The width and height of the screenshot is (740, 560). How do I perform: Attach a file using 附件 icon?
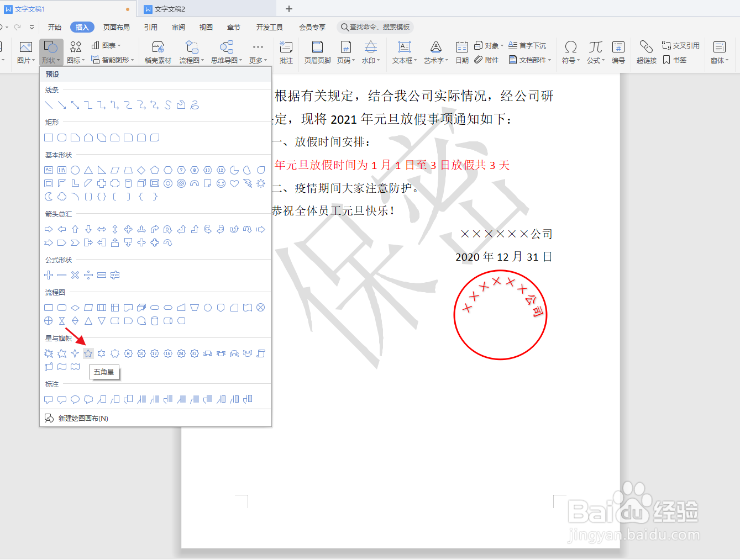coord(486,60)
